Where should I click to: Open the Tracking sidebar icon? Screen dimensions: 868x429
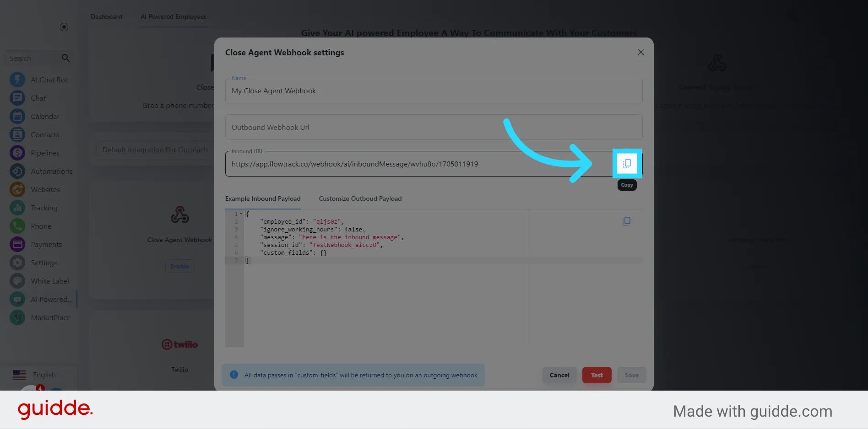click(17, 208)
